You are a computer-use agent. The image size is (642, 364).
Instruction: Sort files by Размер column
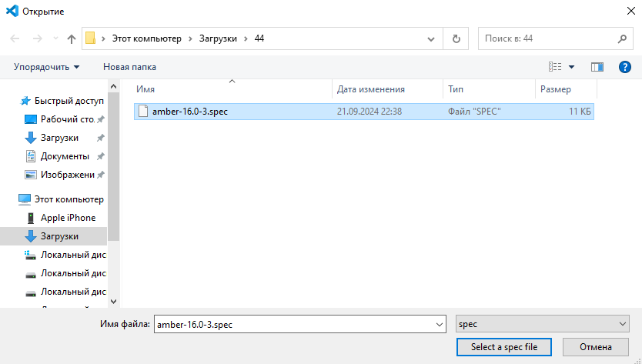tap(555, 90)
